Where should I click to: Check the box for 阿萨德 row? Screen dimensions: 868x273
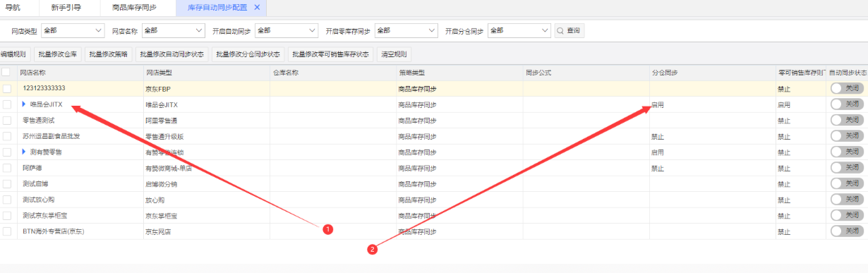6,168
